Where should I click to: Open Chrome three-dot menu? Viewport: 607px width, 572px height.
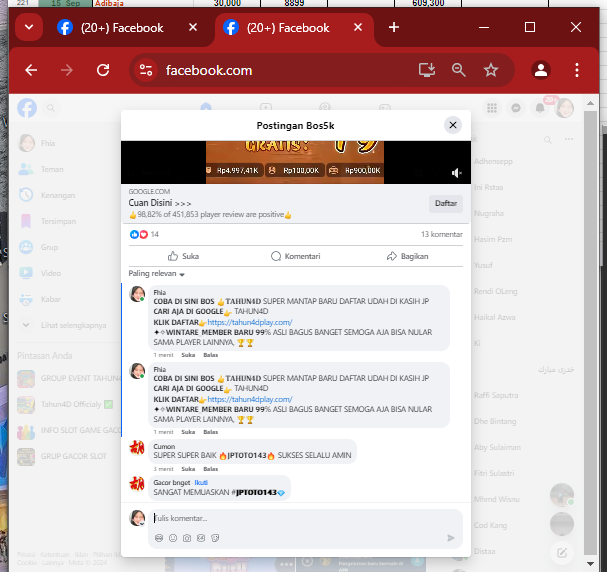point(577,70)
